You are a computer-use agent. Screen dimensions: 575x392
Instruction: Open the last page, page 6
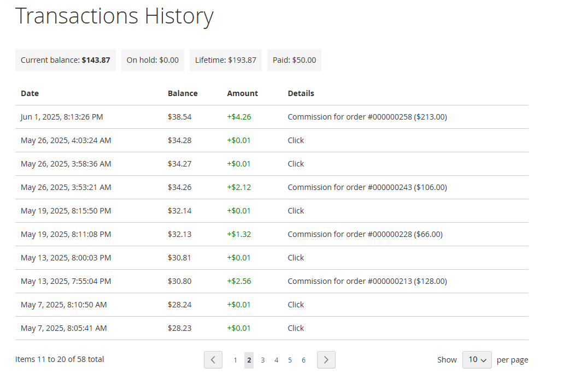click(303, 360)
